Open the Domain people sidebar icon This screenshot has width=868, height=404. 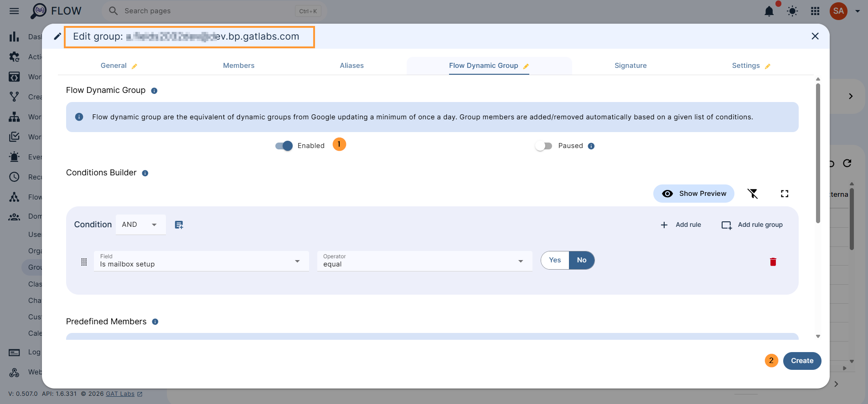coord(14,217)
